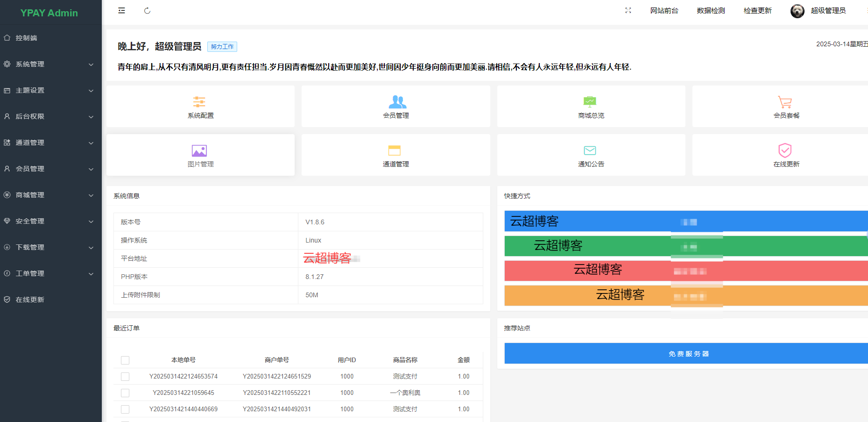This screenshot has height=422, width=868.
Task: Open 在线更新 with the pink shield icon
Action: (785, 150)
